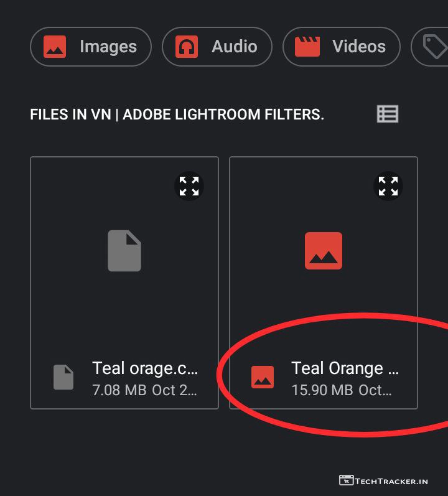Switch to list view layout icon
This screenshot has width=448, height=496.
tap(388, 114)
